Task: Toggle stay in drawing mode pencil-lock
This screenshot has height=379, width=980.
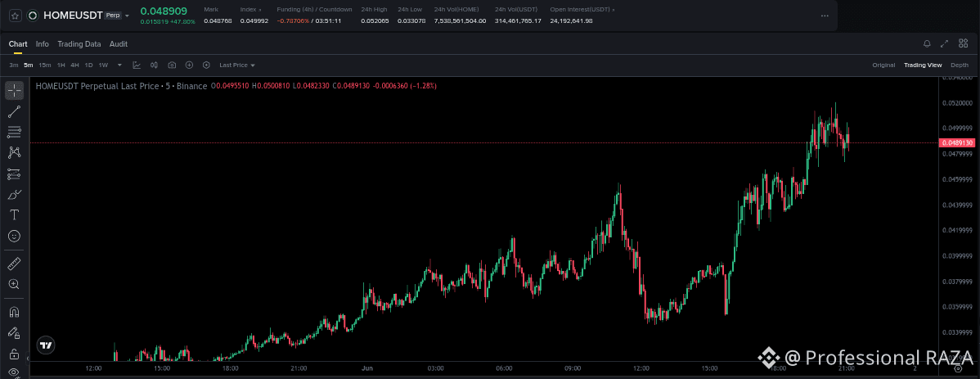Action: click(15, 332)
